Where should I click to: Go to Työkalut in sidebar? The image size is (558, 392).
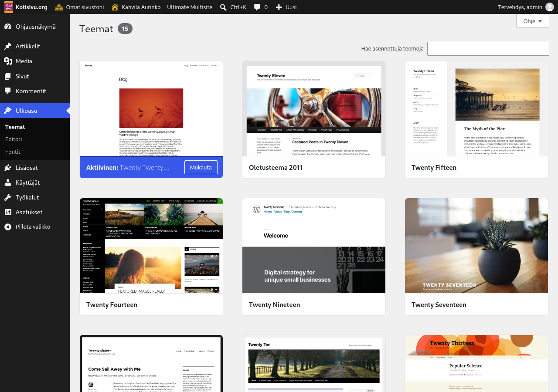point(35,197)
